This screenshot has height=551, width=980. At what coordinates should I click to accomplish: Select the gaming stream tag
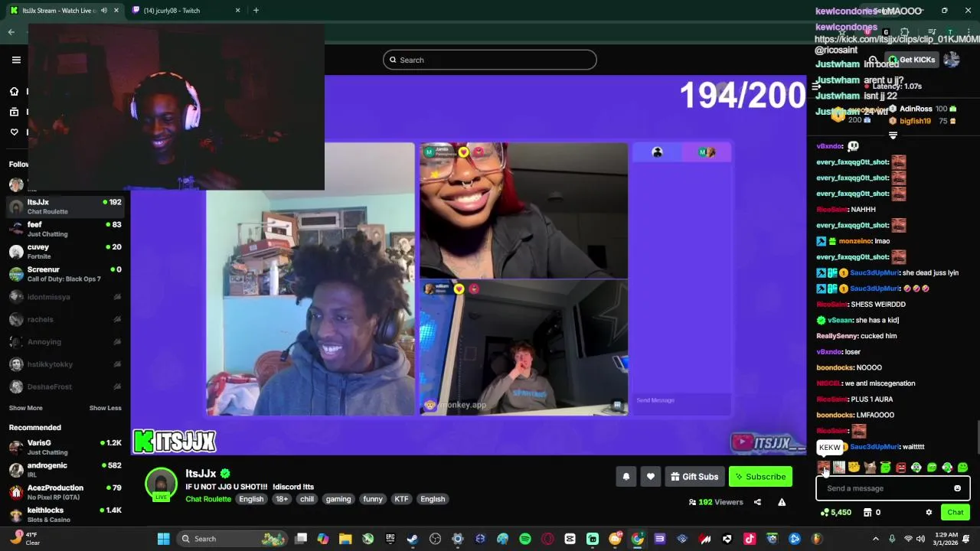pyautogui.click(x=338, y=499)
